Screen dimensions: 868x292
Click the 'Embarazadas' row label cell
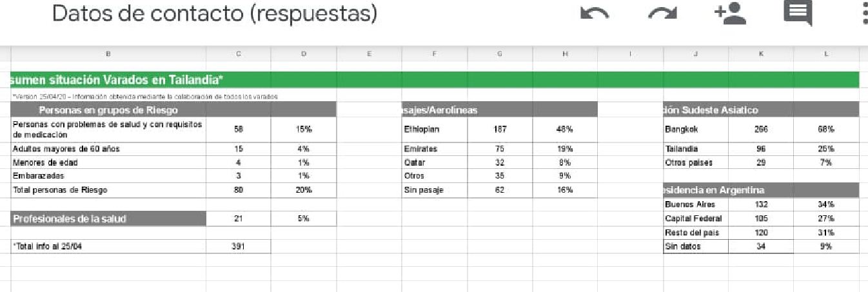click(x=108, y=176)
